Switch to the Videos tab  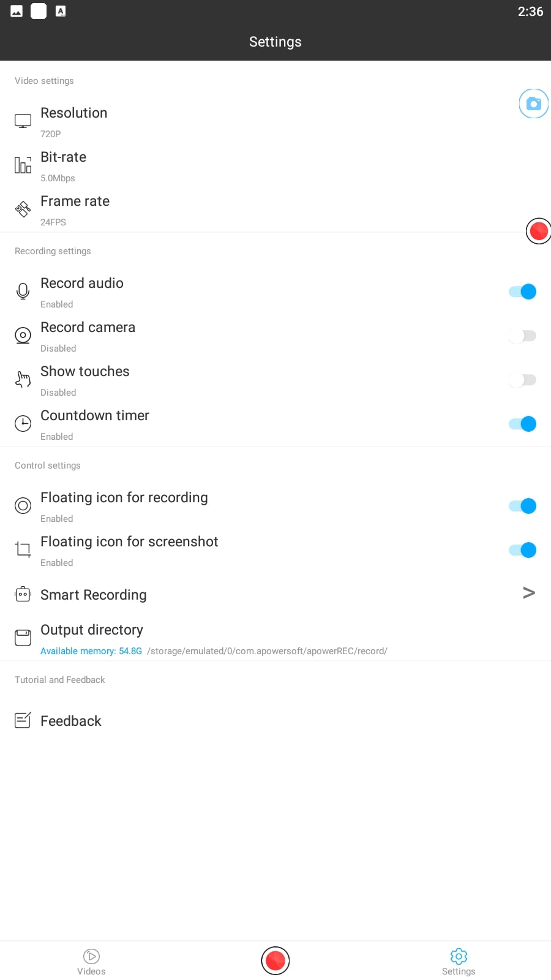pos(91,962)
